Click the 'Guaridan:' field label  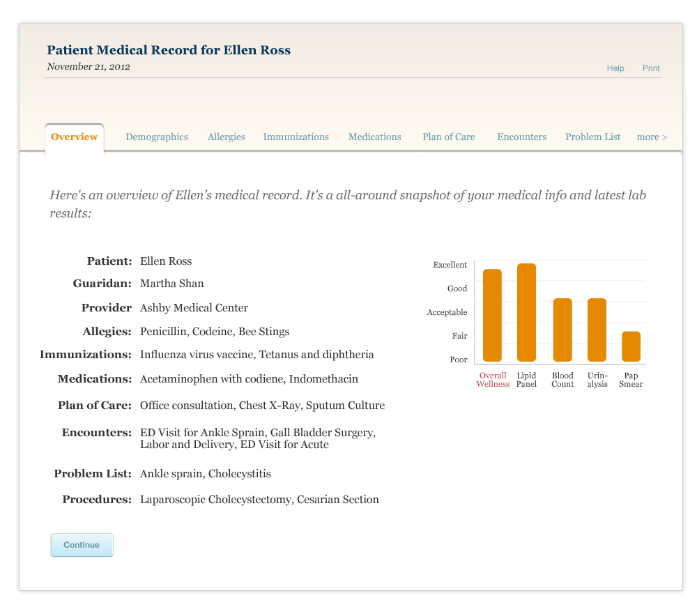[102, 284]
